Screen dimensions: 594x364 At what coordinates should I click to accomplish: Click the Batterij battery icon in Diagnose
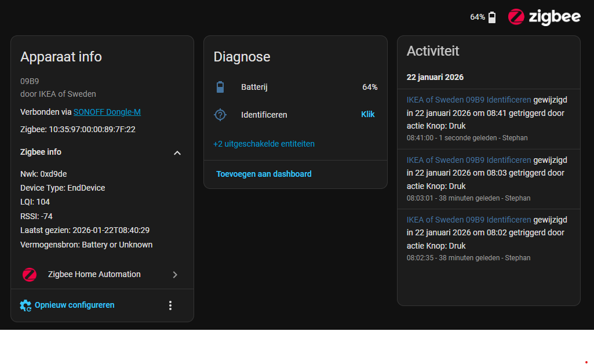click(x=220, y=88)
